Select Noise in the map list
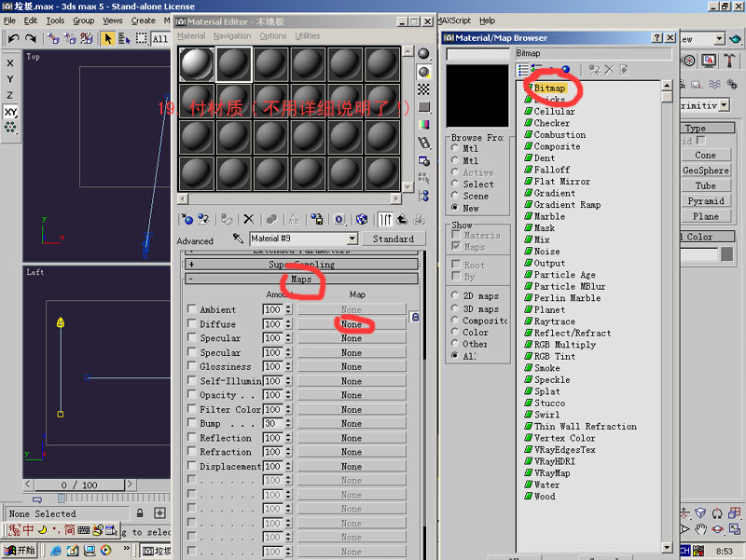Image resolution: width=746 pixels, height=560 pixels. tap(546, 251)
